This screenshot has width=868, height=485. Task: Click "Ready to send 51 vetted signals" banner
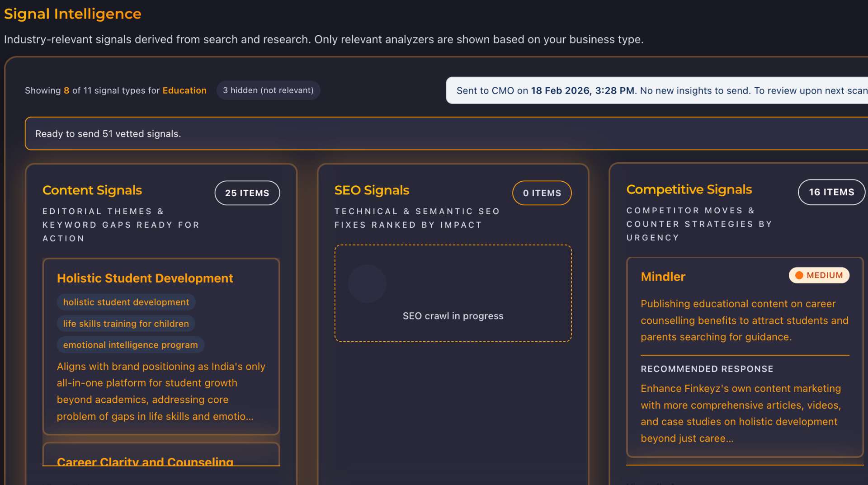click(x=108, y=133)
